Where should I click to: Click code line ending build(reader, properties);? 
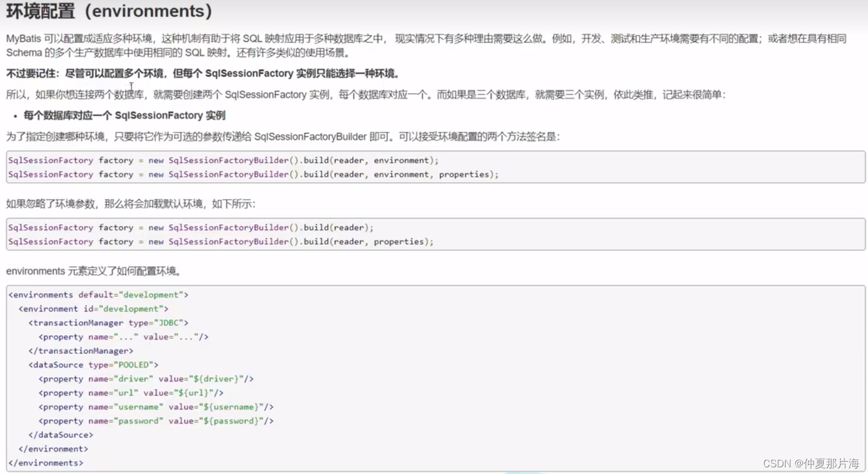coord(220,241)
